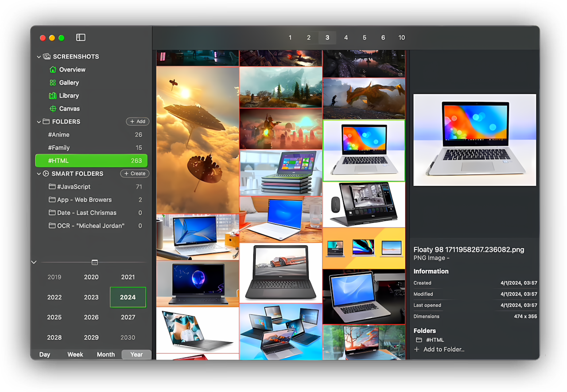Image resolution: width=567 pixels, height=392 pixels.
Task: Switch to page 5 tab
Action: pyautogui.click(x=365, y=38)
